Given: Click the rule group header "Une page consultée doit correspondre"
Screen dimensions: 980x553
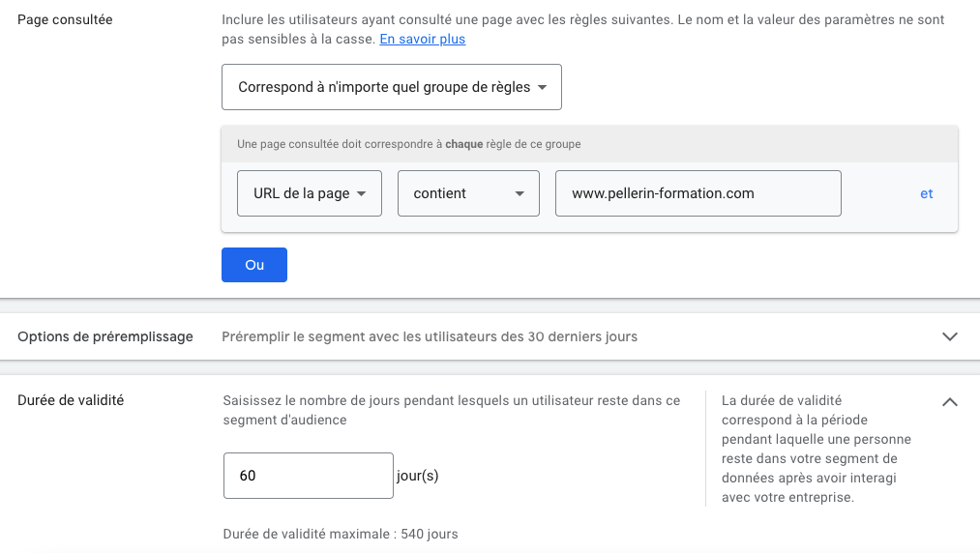Looking at the screenshot, I should coord(408,144).
